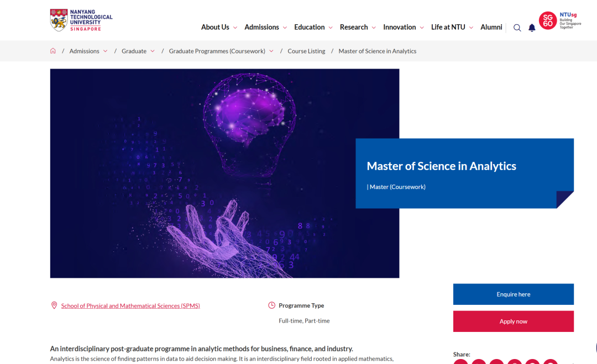
Task: Click the lightbulb brain hero image
Action: (224, 173)
